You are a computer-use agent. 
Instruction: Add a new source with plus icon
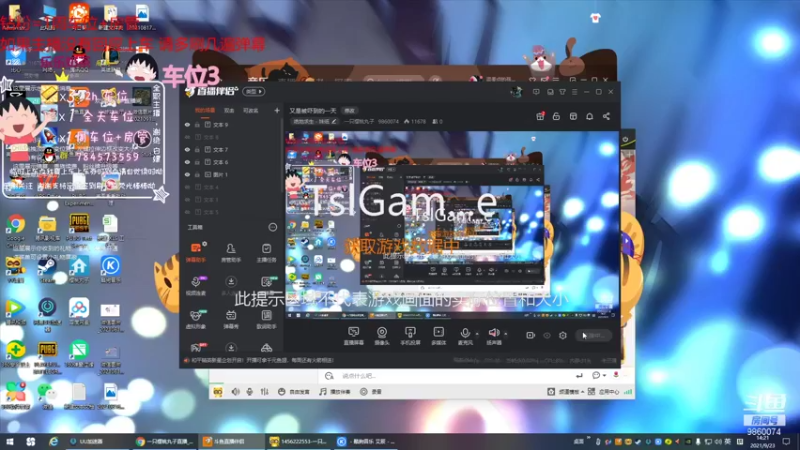(x=277, y=110)
